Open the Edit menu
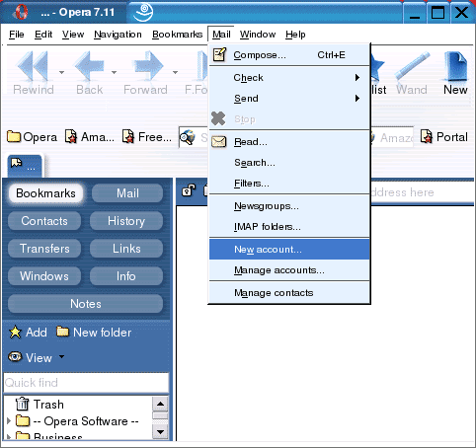 (x=43, y=35)
